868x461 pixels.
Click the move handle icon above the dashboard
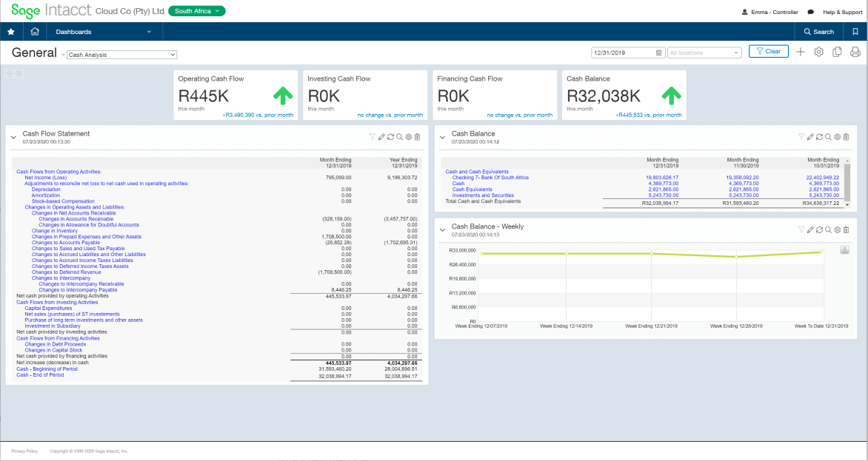click(10, 73)
